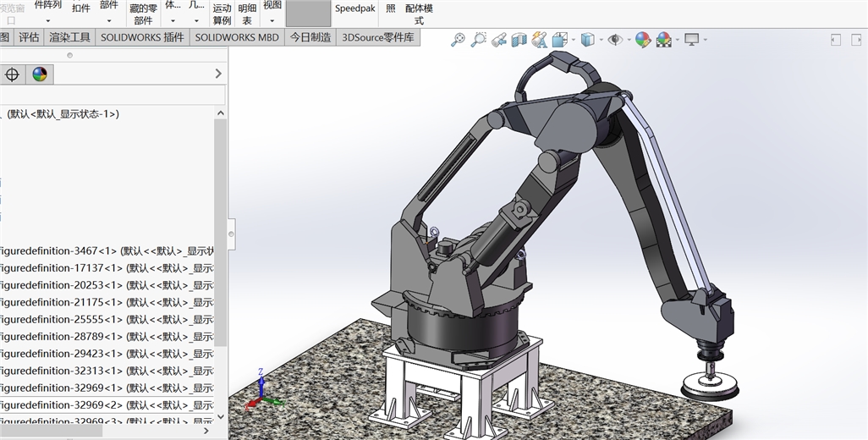The image size is (868, 440).
Task: Click the Zoom to Fit magnifier icon
Action: coord(458,39)
